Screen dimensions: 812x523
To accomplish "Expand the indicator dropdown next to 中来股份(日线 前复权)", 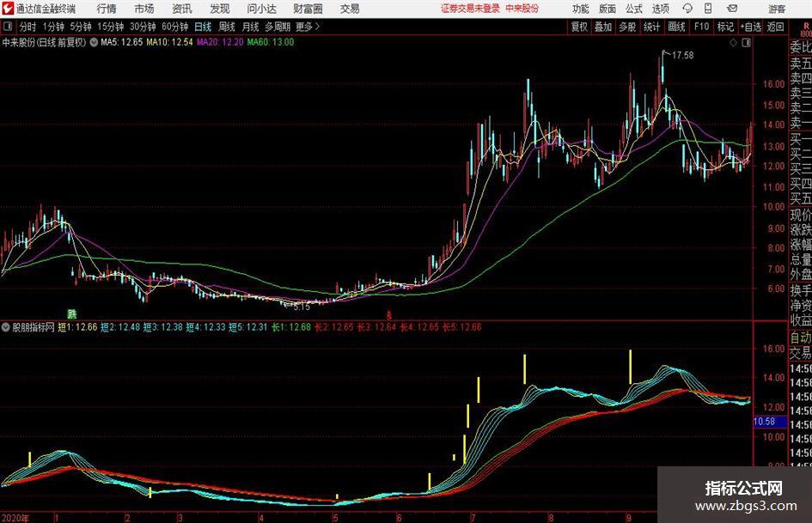I will click(x=93, y=42).
